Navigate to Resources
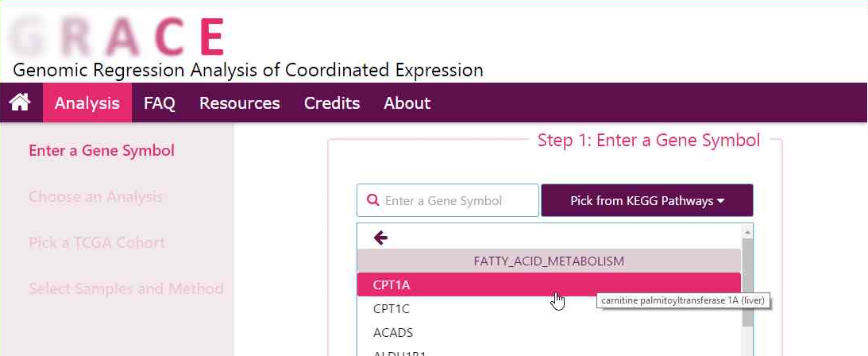The image size is (868, 356). [x=239, y=103]
